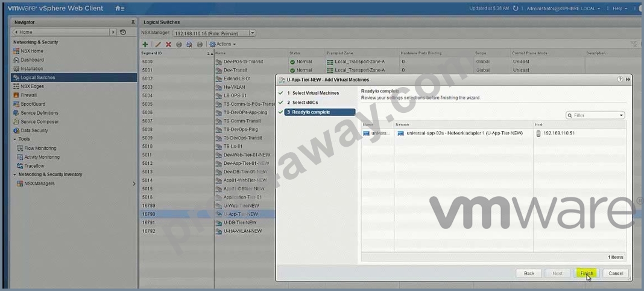Open the Help dropdown menu
644x291 pixels.
pos(620,8)
